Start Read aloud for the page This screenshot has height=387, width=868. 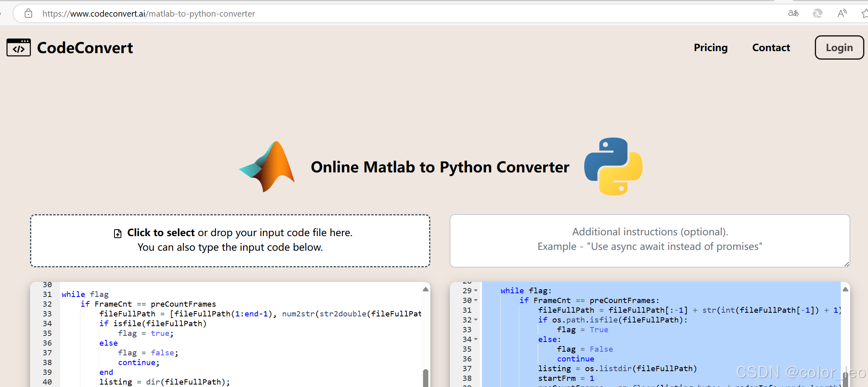click(842, 13)
